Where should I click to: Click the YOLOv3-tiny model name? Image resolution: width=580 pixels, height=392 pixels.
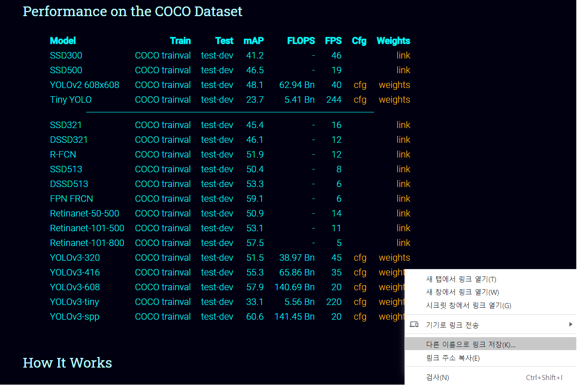[x=74, y=302]
